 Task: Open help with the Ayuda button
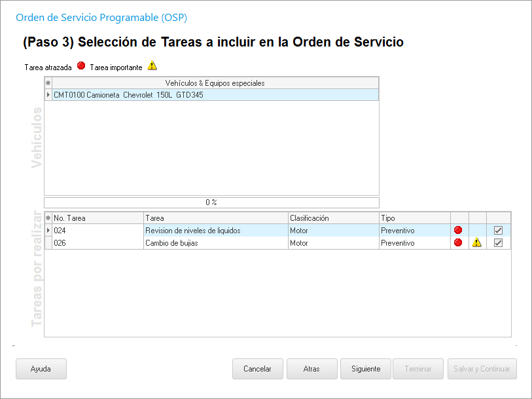pyautogui.click(x=41, y=369)
